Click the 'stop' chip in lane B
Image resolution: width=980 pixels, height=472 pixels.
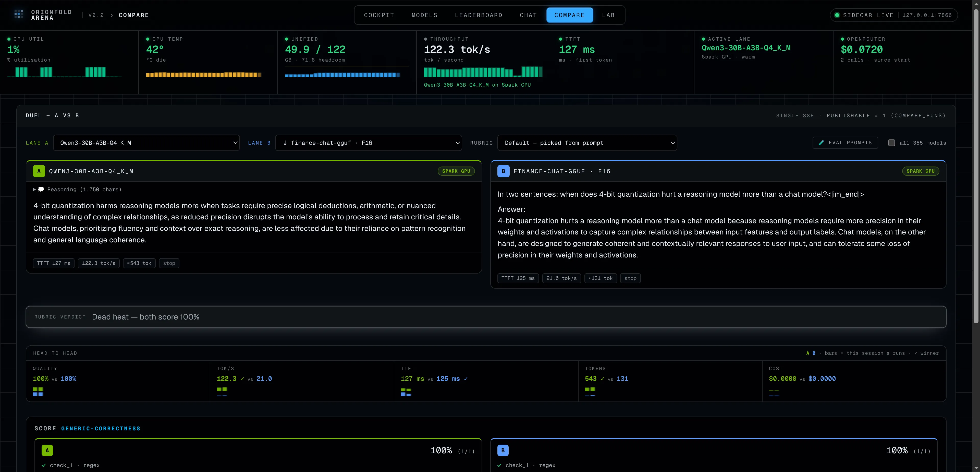click(x=630, y=278)
